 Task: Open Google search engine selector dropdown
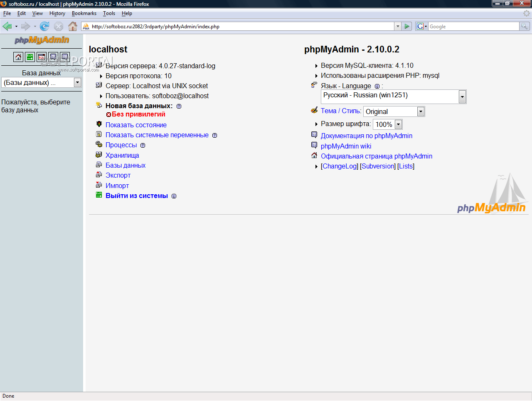(x=422, y=26)
